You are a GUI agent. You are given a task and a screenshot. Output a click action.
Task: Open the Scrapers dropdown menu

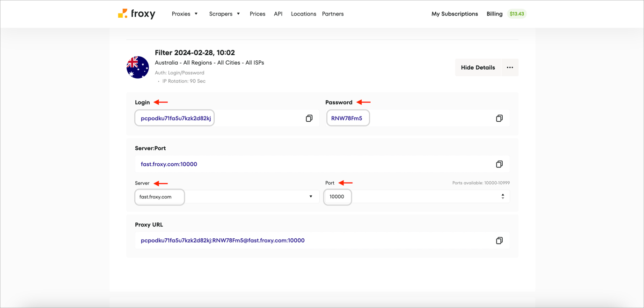coord(224,14)
